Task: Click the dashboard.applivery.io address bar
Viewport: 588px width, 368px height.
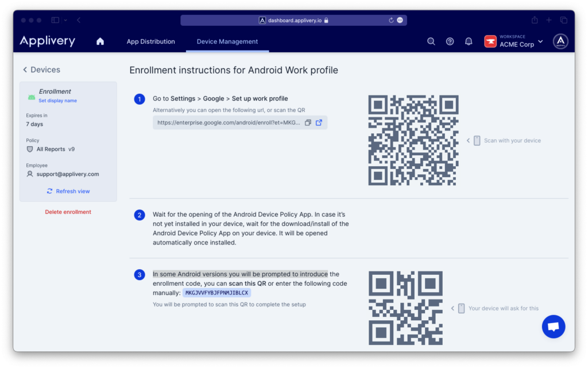Action: 293,20
